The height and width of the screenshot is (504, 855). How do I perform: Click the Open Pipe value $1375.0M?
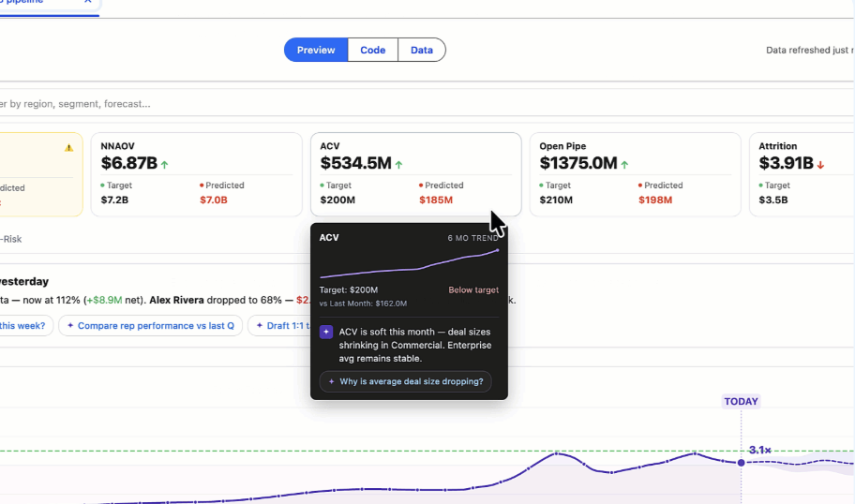coord(578,163)
